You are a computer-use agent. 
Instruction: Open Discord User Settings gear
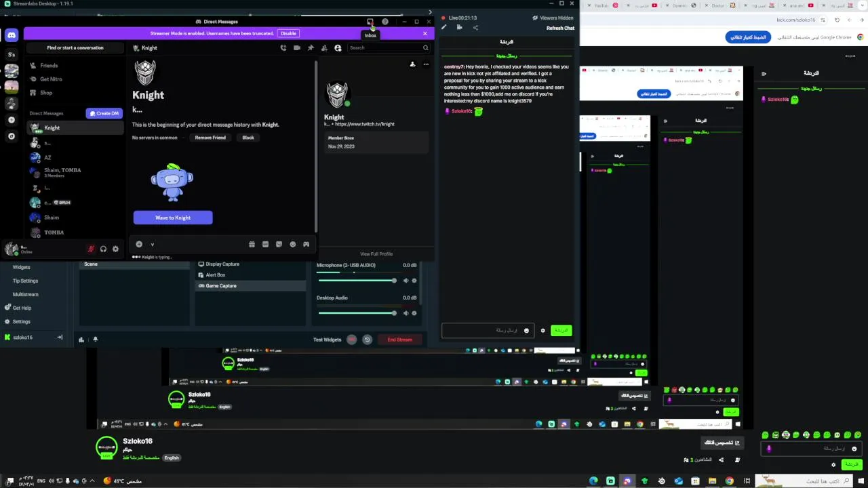pos(115,249)
